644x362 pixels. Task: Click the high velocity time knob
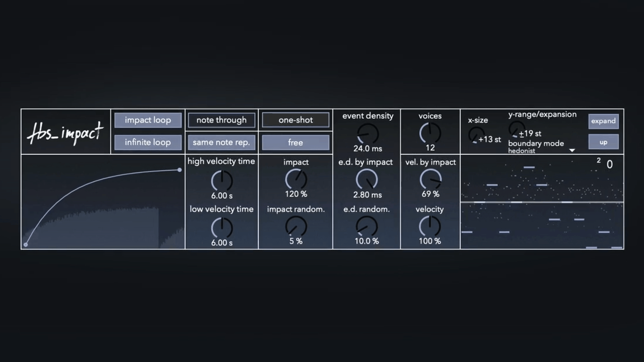(222, 181)
